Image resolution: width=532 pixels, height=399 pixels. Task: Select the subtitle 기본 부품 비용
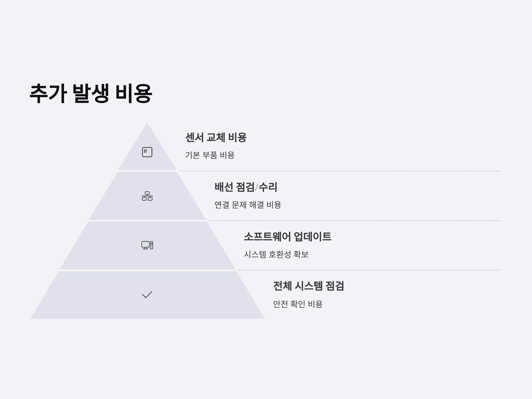(x=210, y=155)
